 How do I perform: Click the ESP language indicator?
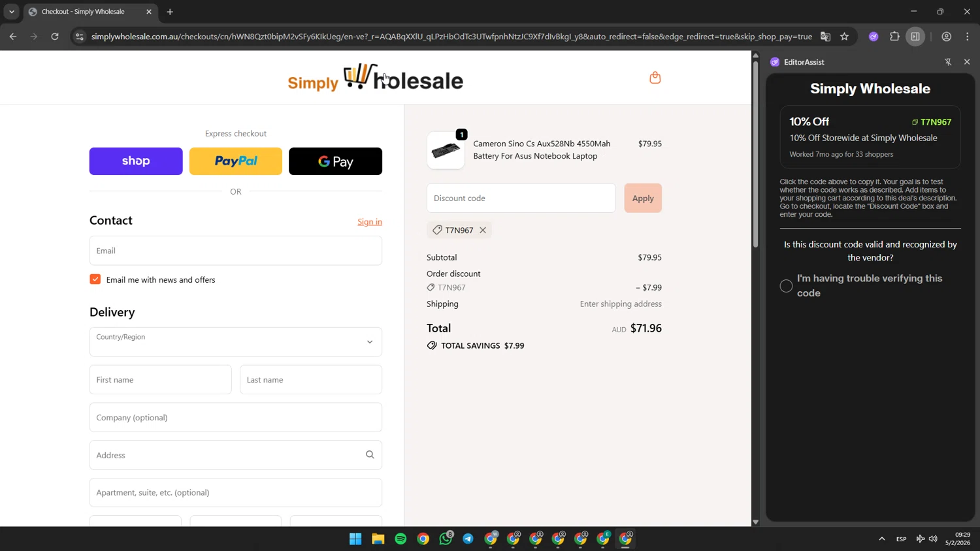pos(901,539)
